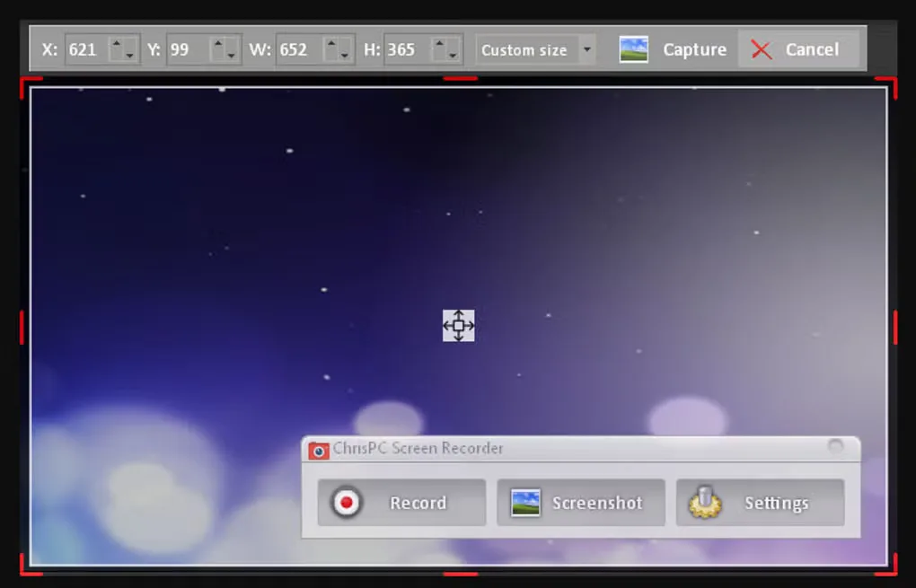This screenshot has width=916, height=588.
Task: Click the Custom size dropdown arrow
Action: tap(587, 49)
